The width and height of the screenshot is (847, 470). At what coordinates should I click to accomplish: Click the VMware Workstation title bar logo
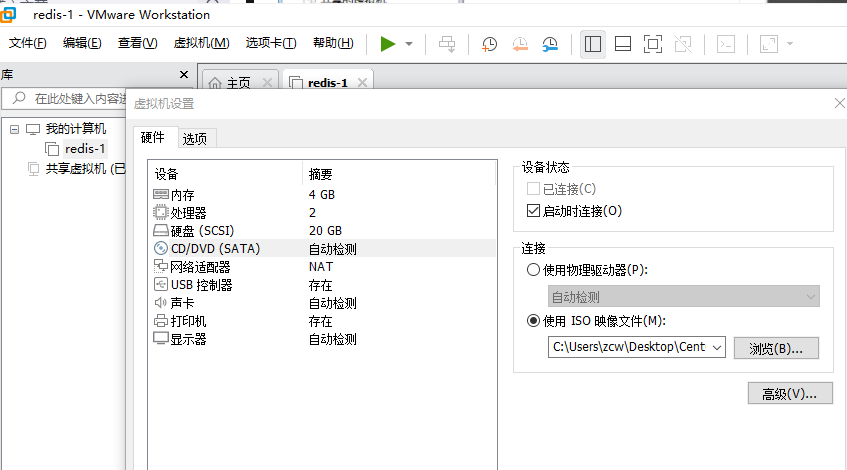tap(8, 15)
